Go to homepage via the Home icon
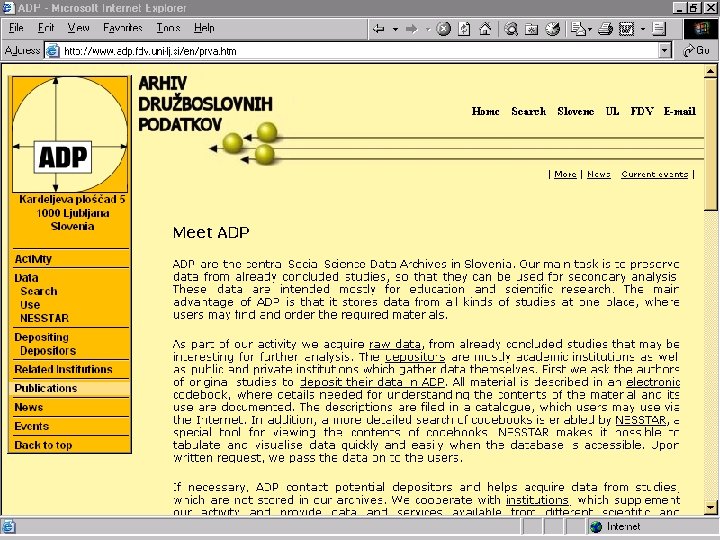The height and width of the screenshot is (540, 720). 485,28
